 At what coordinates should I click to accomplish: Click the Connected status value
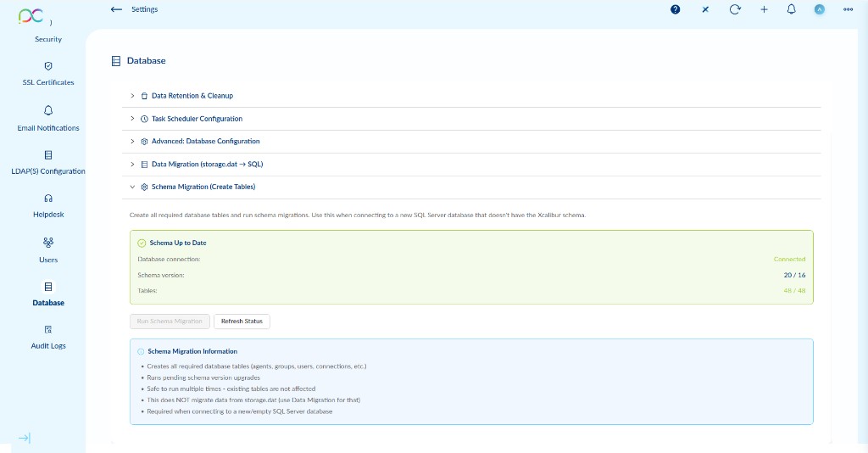(789, 260)
